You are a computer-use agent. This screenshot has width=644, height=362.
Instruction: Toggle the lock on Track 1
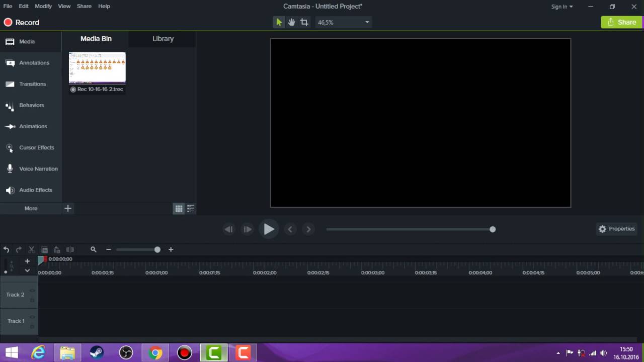tap(32, 326)
